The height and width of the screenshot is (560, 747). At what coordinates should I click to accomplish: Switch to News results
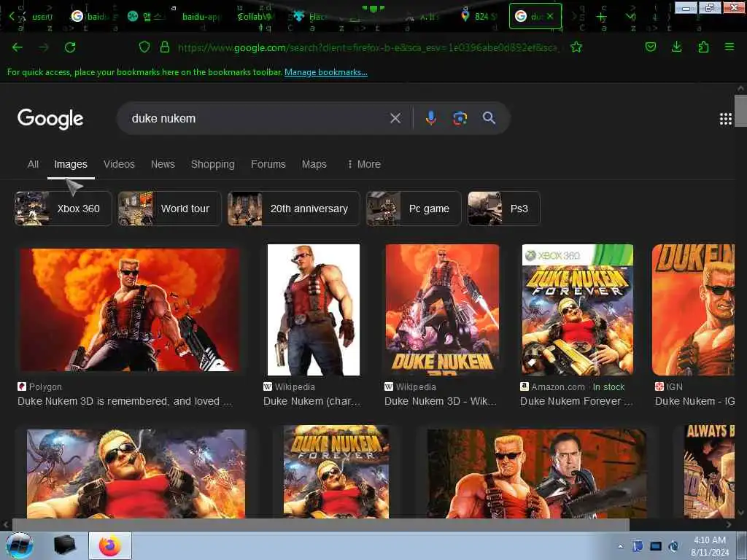(163, 164)
